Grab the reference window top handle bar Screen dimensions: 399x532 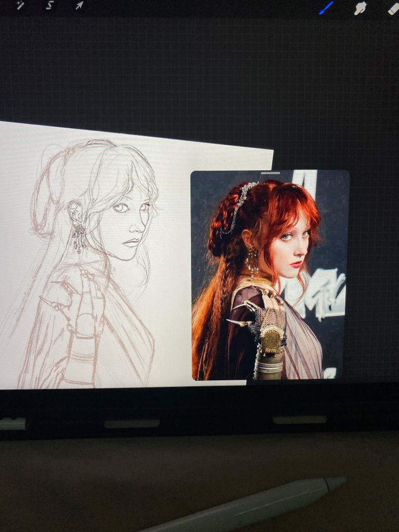(270, 173)
